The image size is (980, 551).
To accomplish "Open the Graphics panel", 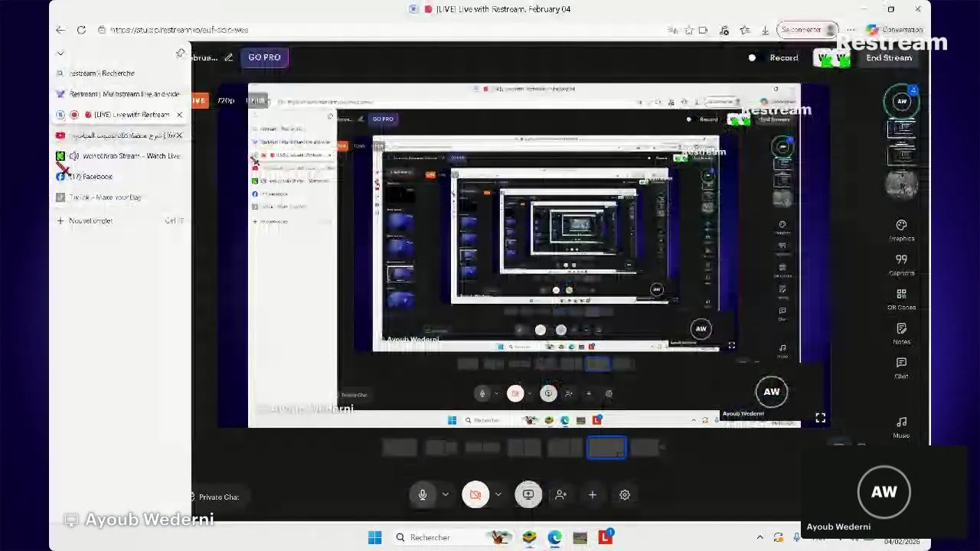I will (901, 230).
